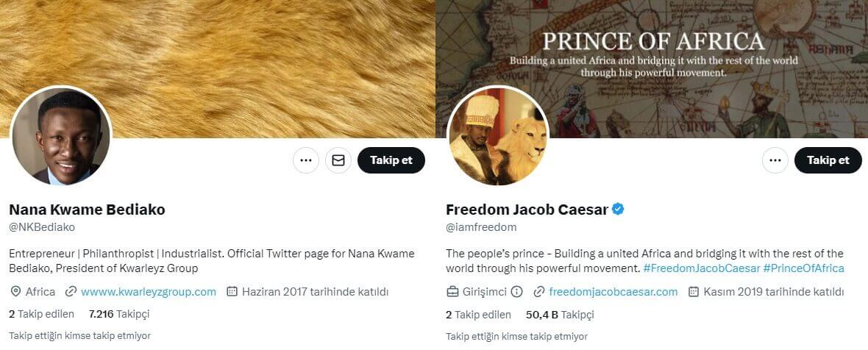Open Nana Kwame Bediako's profile photo

click(x=61, y=136)
